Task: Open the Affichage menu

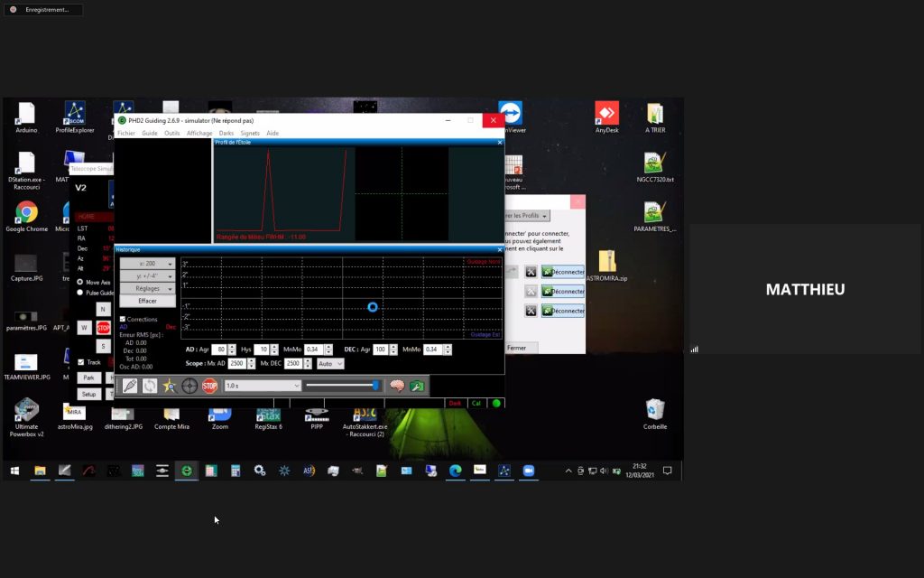Action: coord(199,134)
